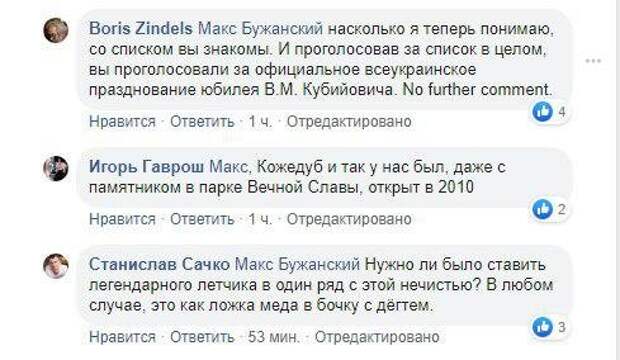The height and width of the screenshot is (360, 620).
Task: Click the 53 мин. timestamp
Action: click(x=274, y=337)
